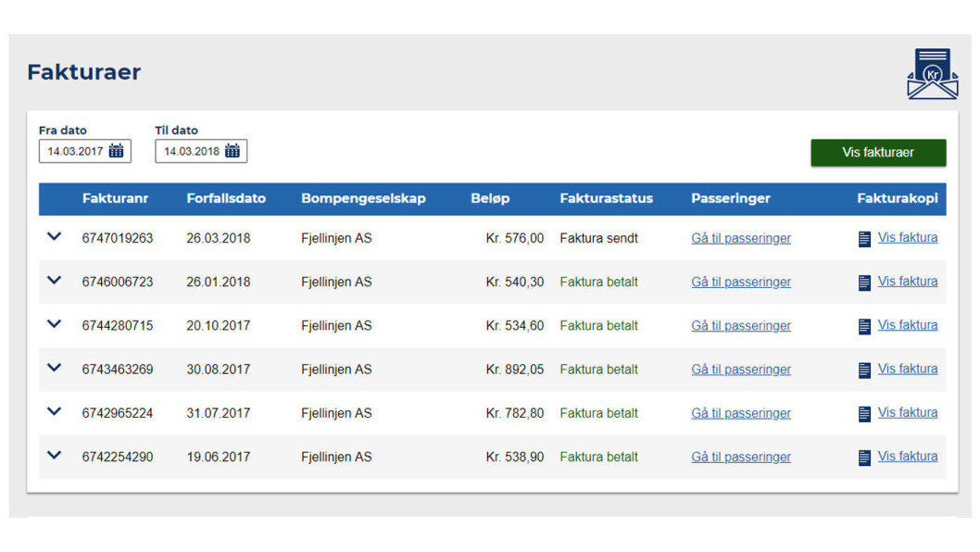Screen dimensions: 980x552
Task: Click the Fakturastatus column header
Action: (x=607, y=199)
